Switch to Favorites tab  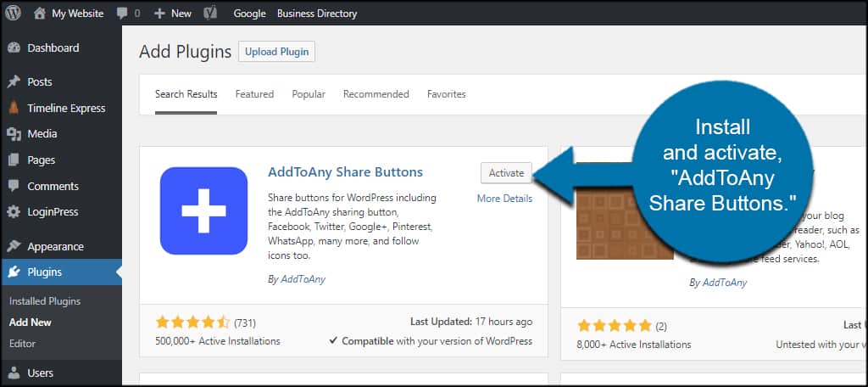click(446, 94)
